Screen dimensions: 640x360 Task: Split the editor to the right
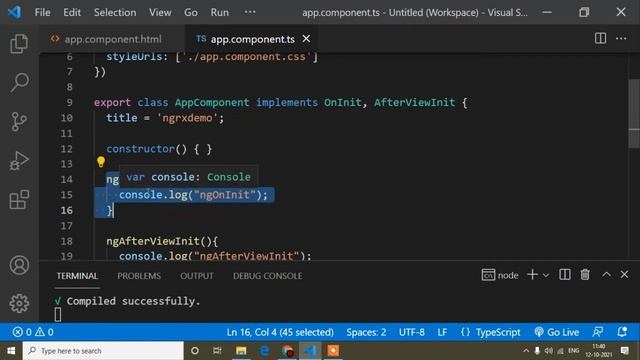click(600, 38)
